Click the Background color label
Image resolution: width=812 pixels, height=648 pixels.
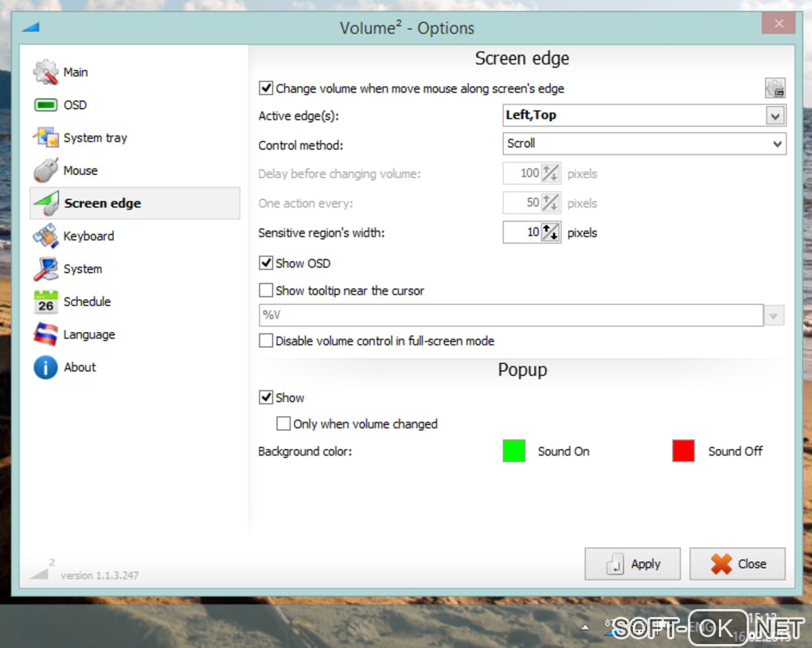(x=305, y=451)
